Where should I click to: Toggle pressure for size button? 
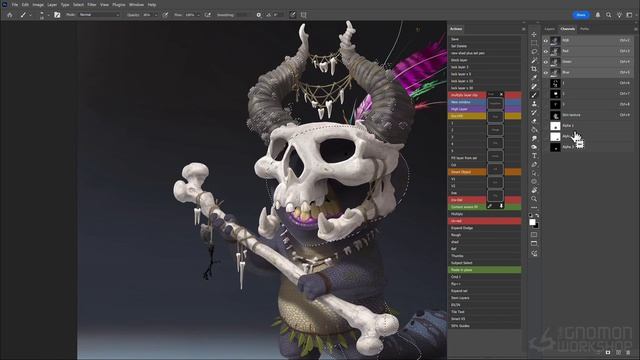coord(293,15)
